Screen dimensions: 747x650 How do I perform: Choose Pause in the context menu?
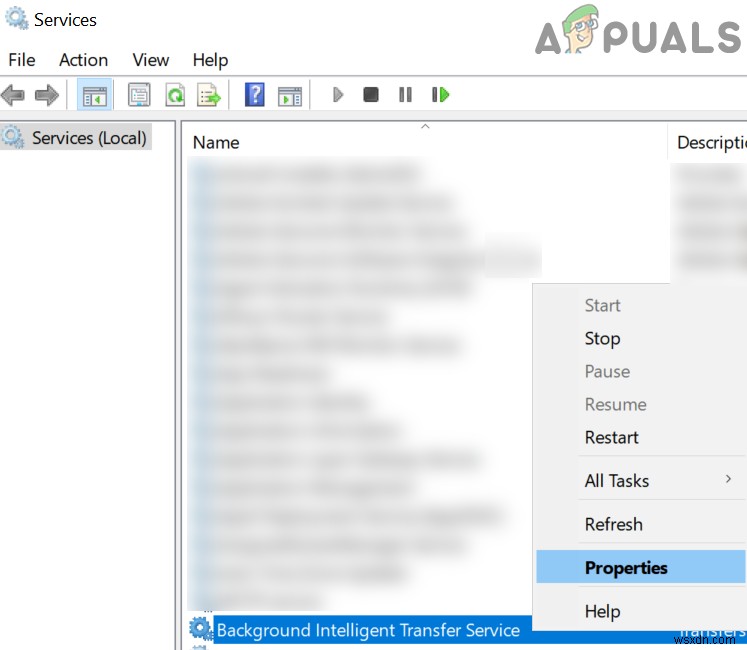click(607, 371)
